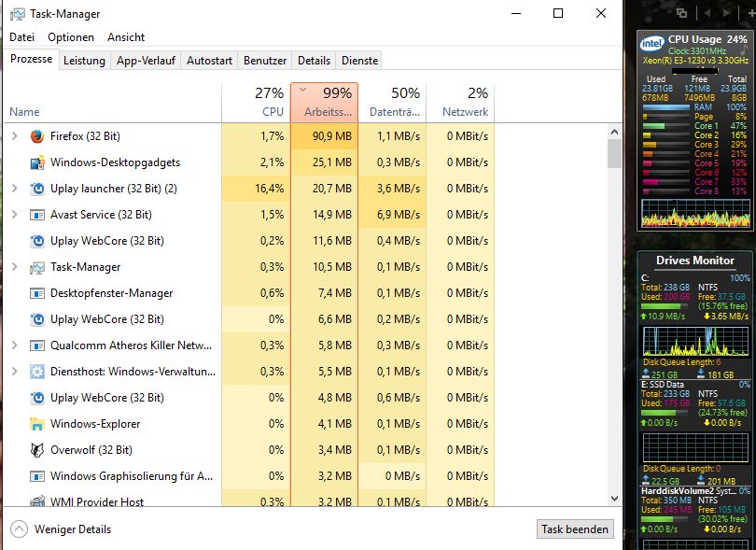Switch to the Dienste tab

click(x=359, y=61)
